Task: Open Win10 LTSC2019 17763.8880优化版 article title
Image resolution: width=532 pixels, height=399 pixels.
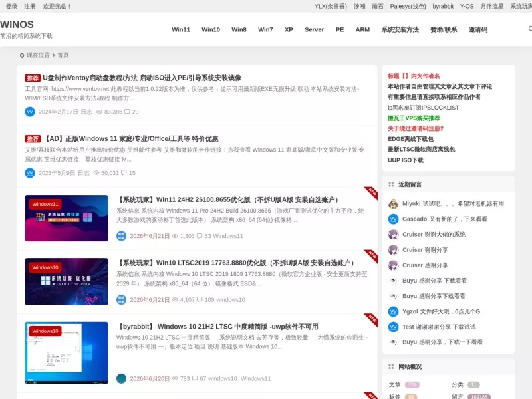Action: pos(235,263)
